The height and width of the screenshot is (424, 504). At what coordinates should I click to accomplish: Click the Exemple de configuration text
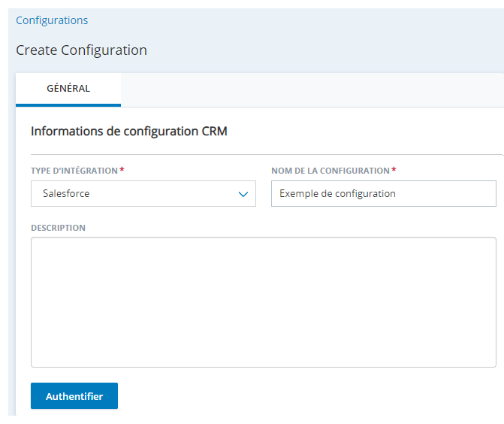coord(337,194)
